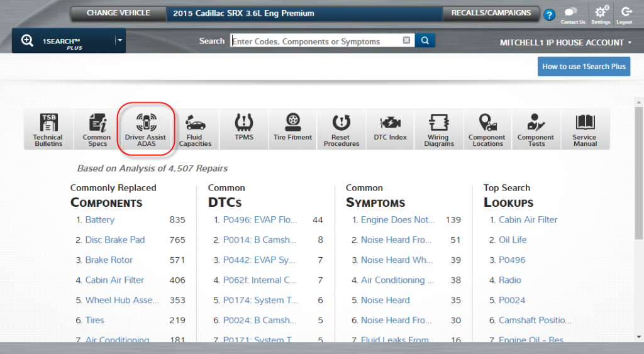Expand Mitchell1 IP House Account menu
The height and width of the screenshot is (354, 644).
point(566,43)
